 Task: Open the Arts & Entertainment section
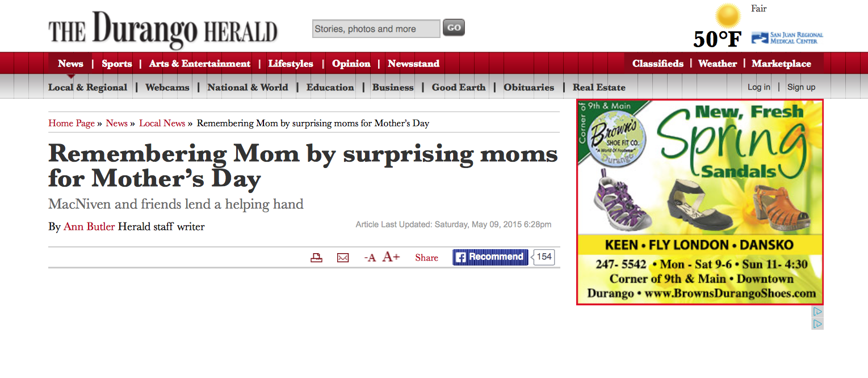tap(199, 64)
